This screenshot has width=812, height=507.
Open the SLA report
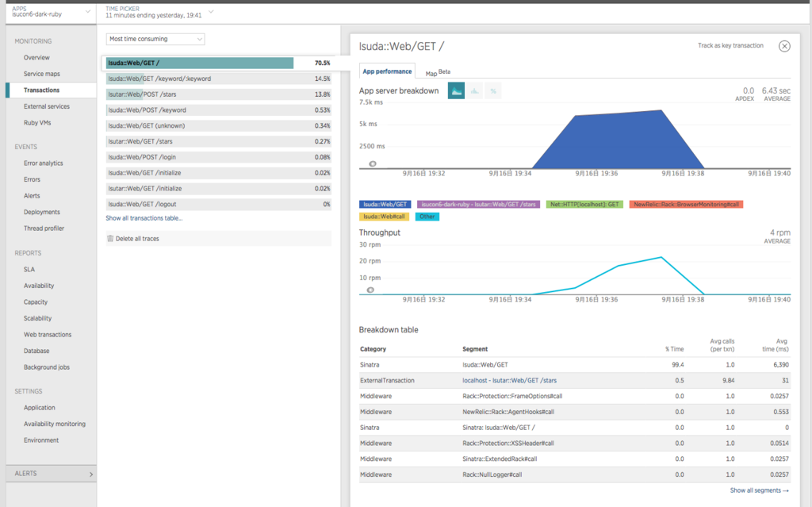29,270
